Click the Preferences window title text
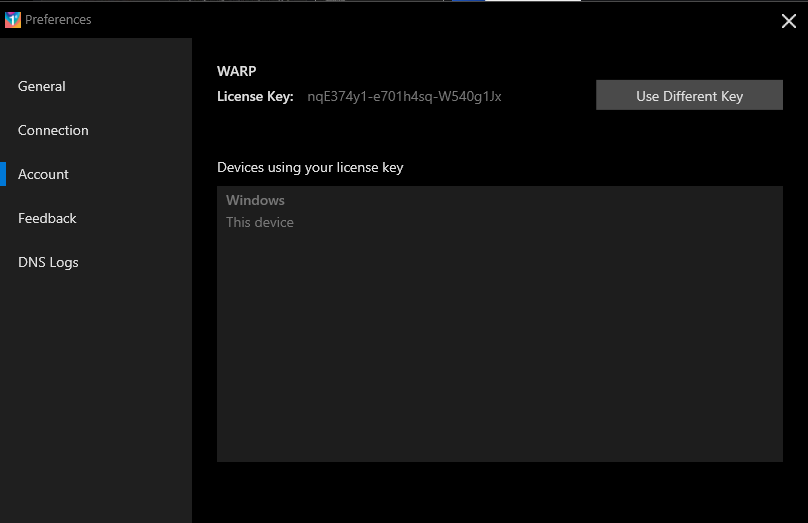This screenshot has width=808, height=523. pos(58,20)
